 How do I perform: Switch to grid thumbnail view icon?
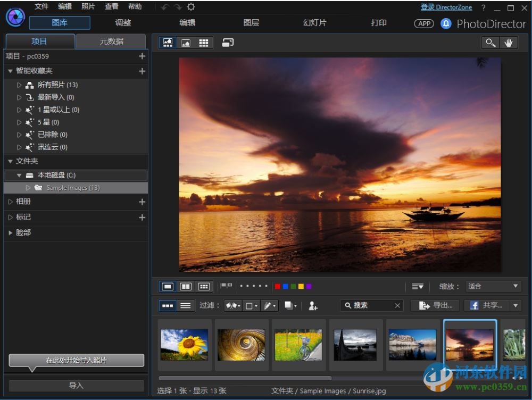click(x=204, y=42)
